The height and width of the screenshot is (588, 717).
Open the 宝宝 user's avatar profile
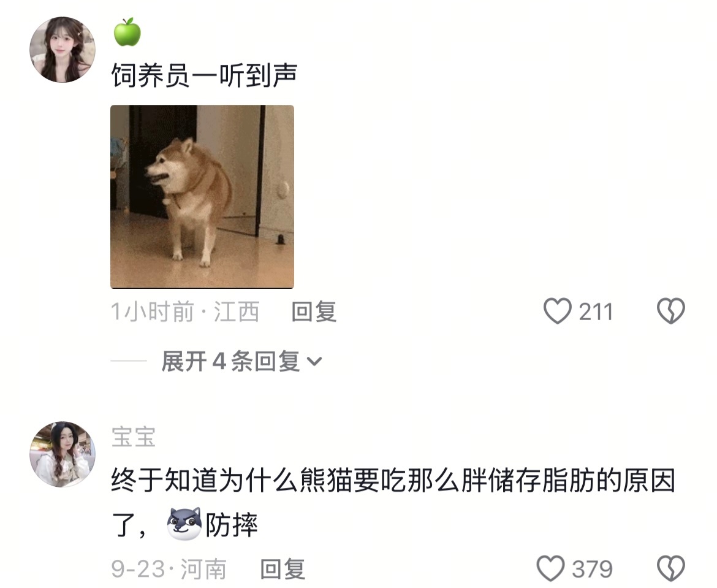pos(63,454)
